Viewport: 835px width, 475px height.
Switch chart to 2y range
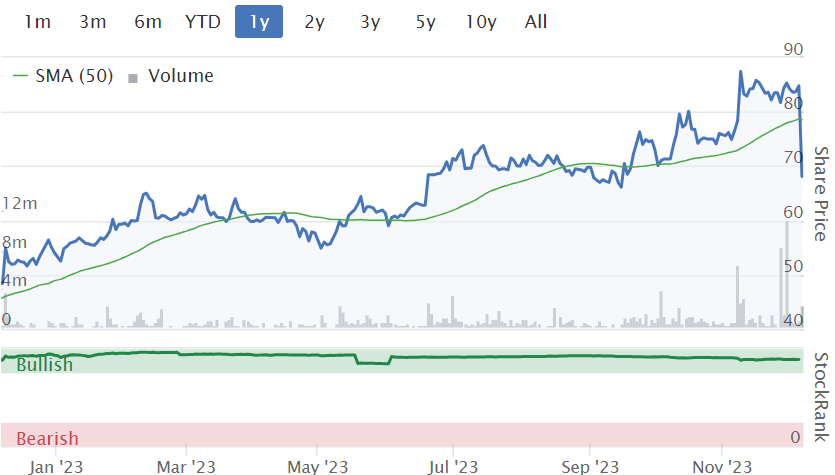click(x=314, y=22)
